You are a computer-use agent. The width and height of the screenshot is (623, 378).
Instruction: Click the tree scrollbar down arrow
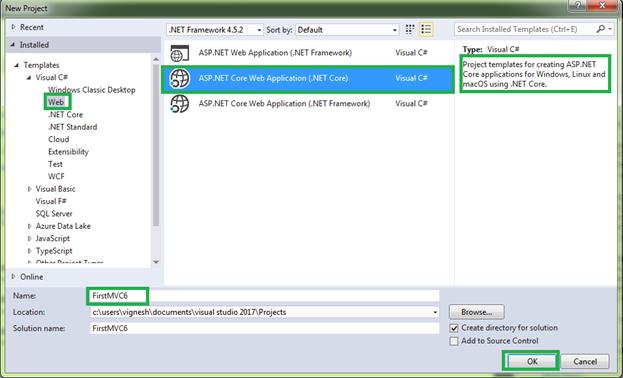pos(156,262)
